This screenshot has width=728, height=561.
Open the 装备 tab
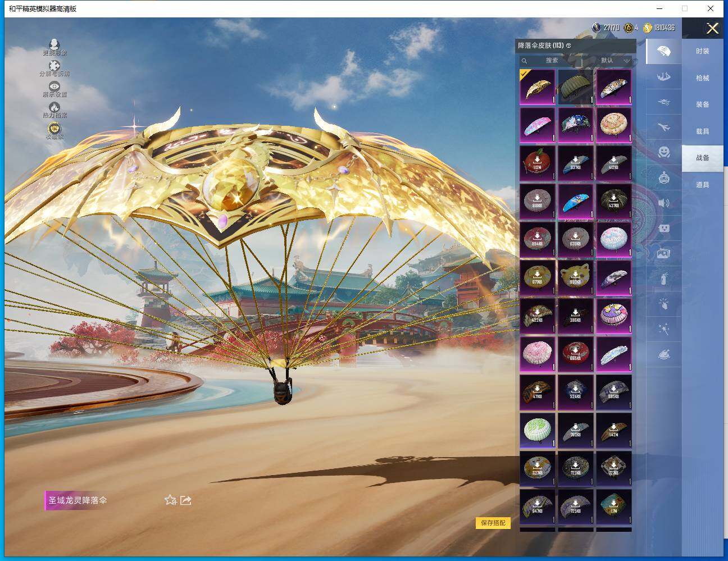pos(703,104)
